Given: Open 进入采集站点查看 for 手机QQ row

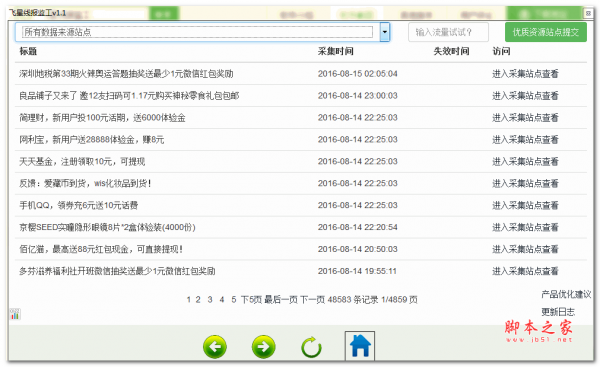Looking at the screenshot, I should coord(525,205).
